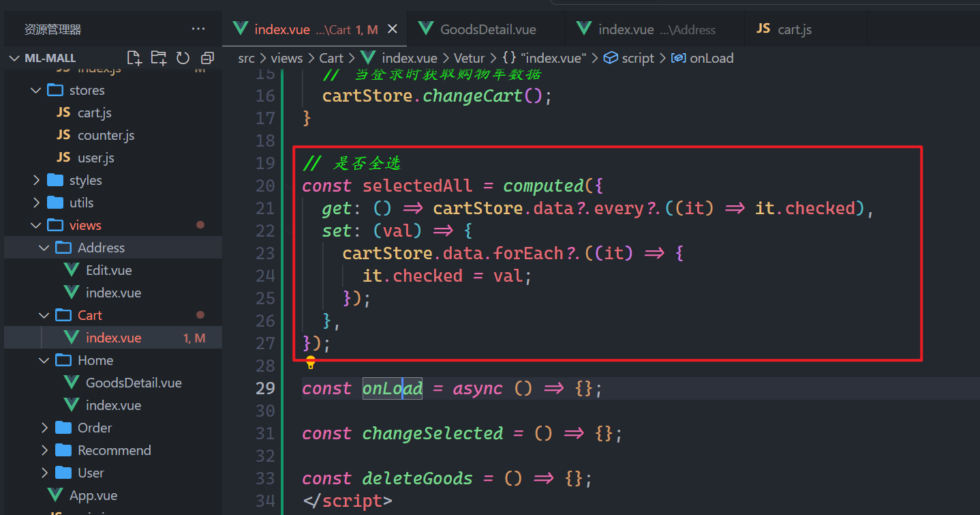Click the selectedAll variable on line 20
Screen dimensions: 980x515
417,186
